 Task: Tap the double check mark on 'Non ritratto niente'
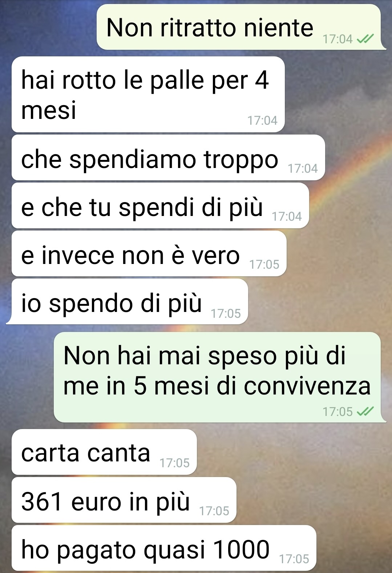365,39
